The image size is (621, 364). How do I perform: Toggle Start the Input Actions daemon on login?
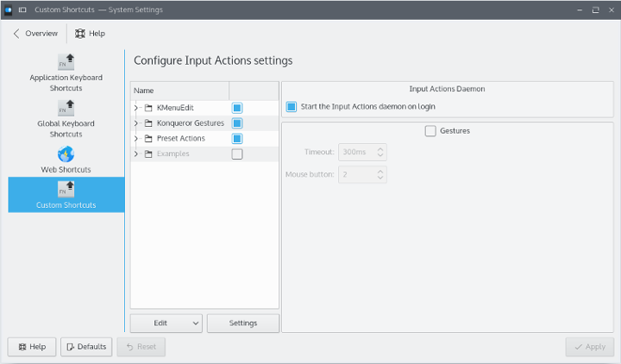[x=292, y=107]
